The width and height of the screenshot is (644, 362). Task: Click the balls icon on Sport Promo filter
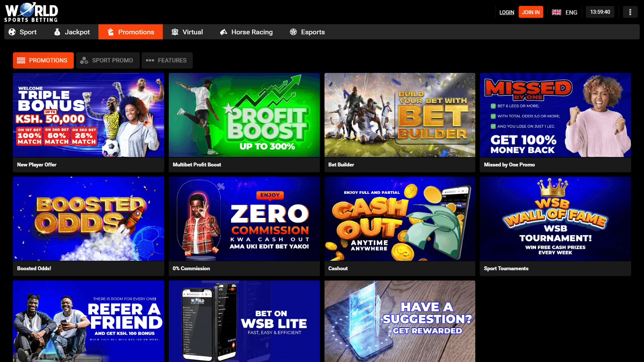pyautogui.click(x=84, y=60)
